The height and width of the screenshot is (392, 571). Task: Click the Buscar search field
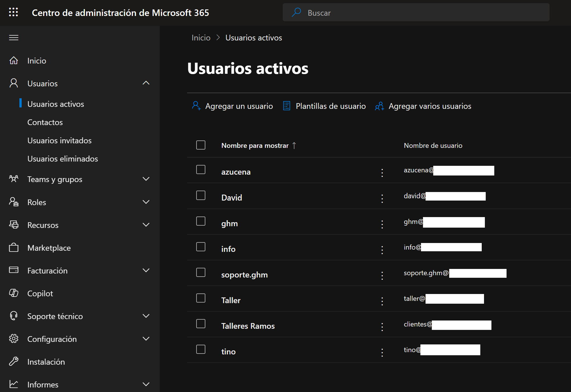click(416, 13)
